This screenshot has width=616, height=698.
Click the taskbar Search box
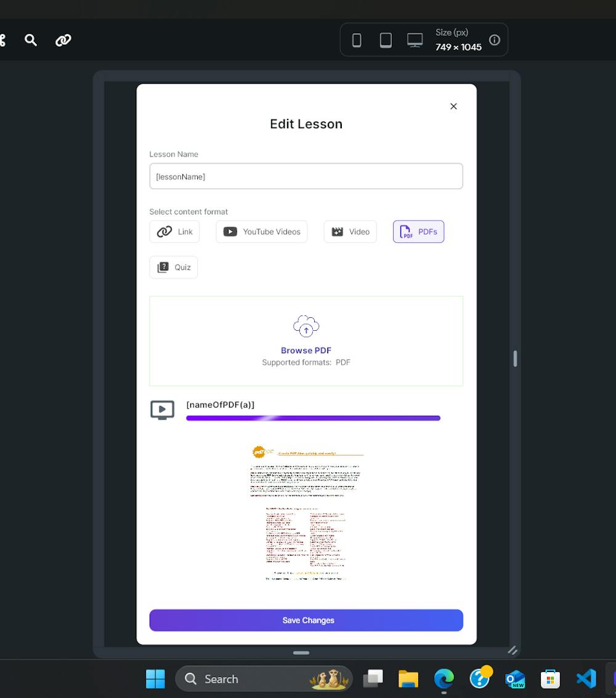[x=264, y=679]
